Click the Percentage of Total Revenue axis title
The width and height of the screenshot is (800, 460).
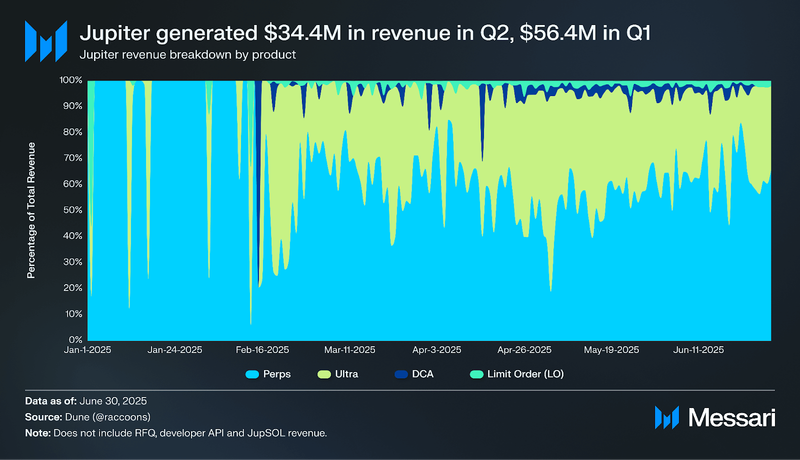[x=31, y=210]
